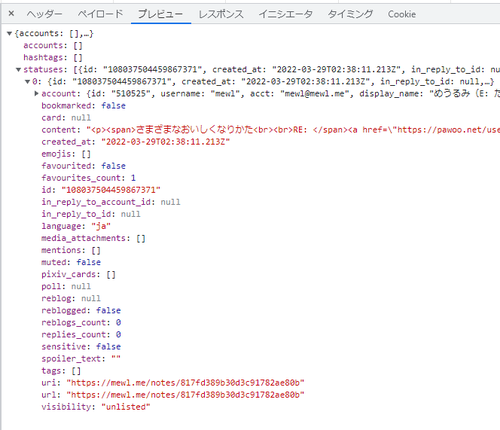Select the id "108037504459867371" row
This screenshot has height=430, width=500.
tap(101, 190)
